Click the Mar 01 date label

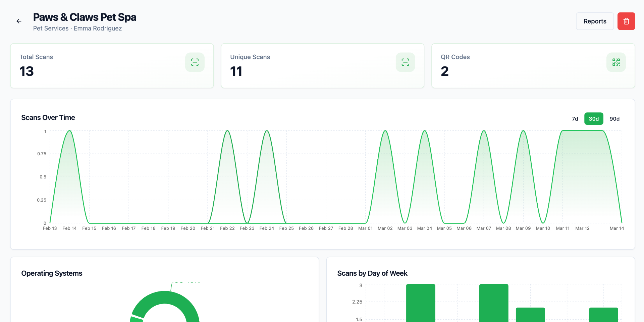pyautogui.click(x=366, y=228)
